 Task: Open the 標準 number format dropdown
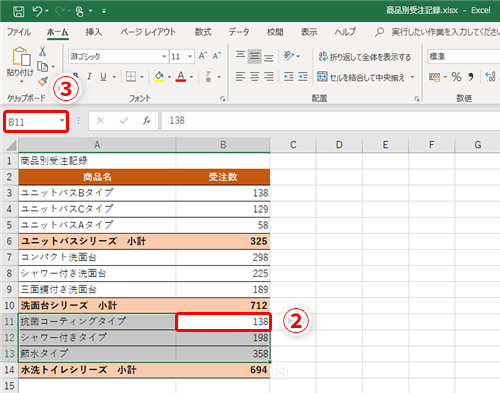click(464, 56)
